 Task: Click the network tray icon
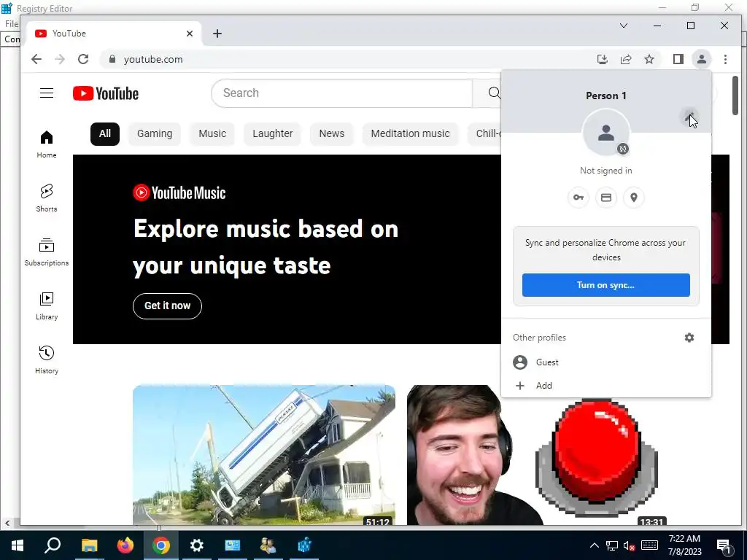tap(612, 545)
